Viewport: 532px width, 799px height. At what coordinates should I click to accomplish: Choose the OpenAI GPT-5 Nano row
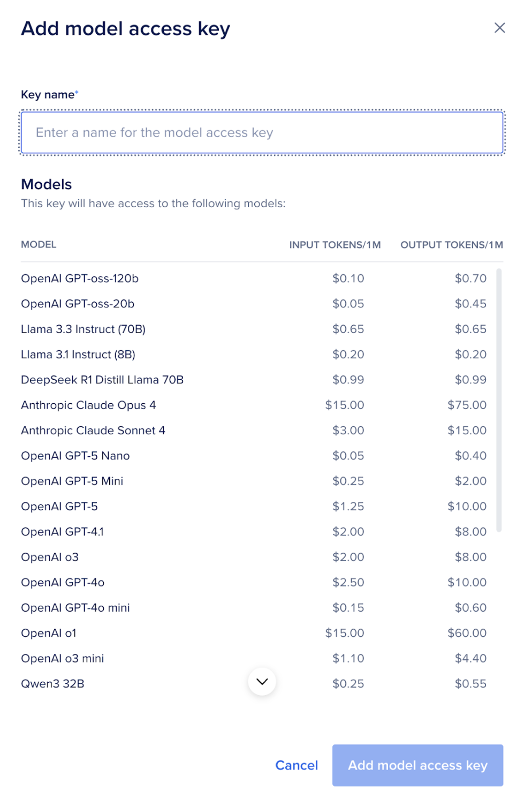[75, 456]
